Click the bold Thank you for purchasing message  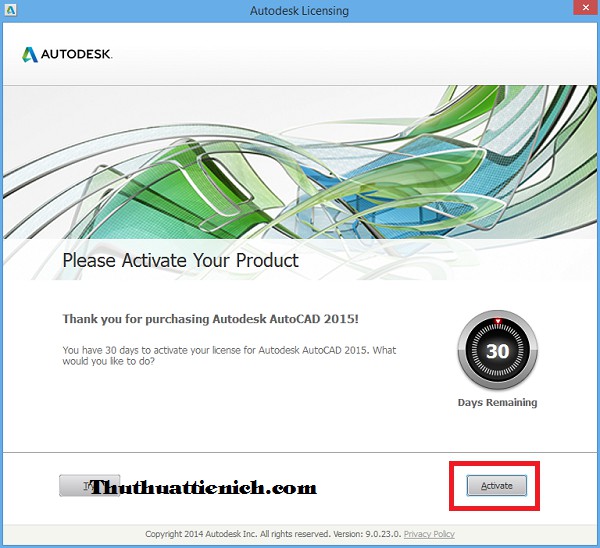211,319
